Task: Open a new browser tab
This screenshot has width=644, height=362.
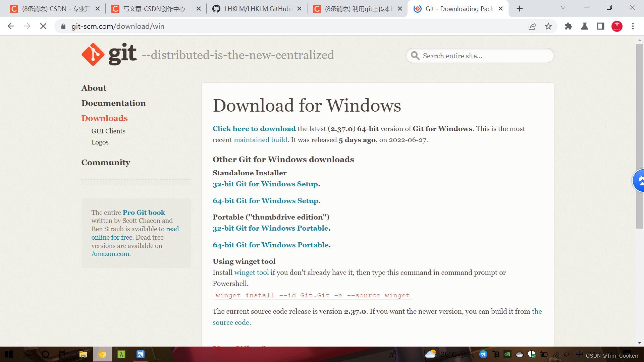Action: click(520, 9)
